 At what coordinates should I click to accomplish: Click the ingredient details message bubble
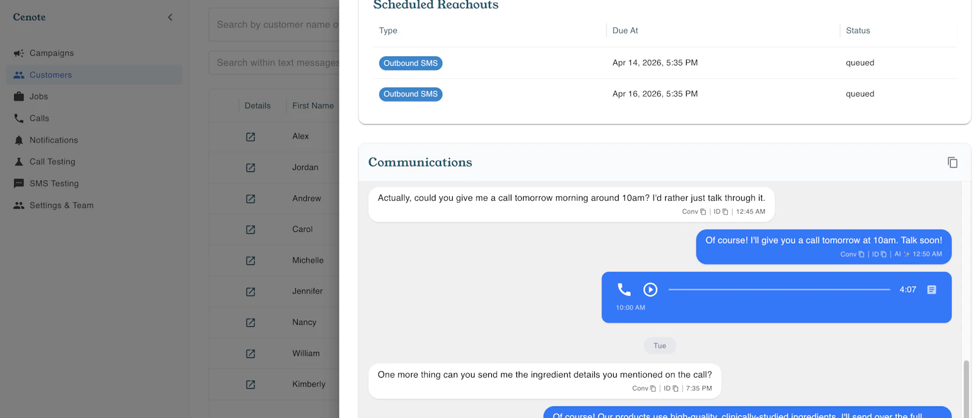545,381
